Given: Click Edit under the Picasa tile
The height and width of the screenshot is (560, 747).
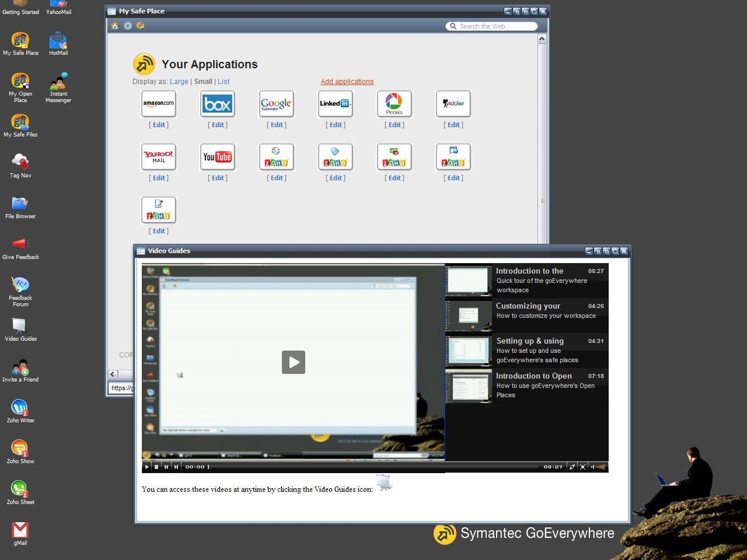Looking at the screenshot, I should pos(395,125).
